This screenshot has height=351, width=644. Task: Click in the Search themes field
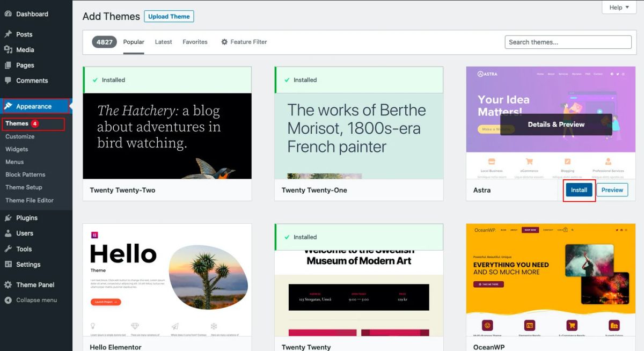point(568,42)
